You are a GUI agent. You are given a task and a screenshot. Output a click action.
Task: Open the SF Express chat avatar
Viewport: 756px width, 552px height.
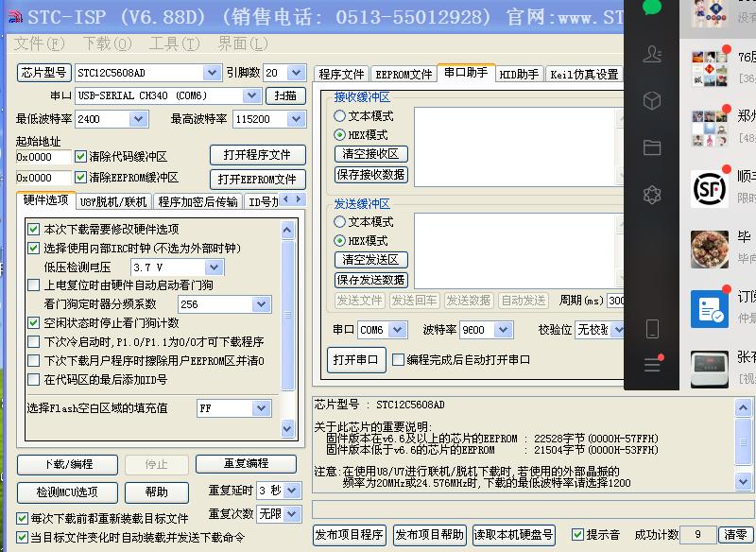[x=709, y=188]
